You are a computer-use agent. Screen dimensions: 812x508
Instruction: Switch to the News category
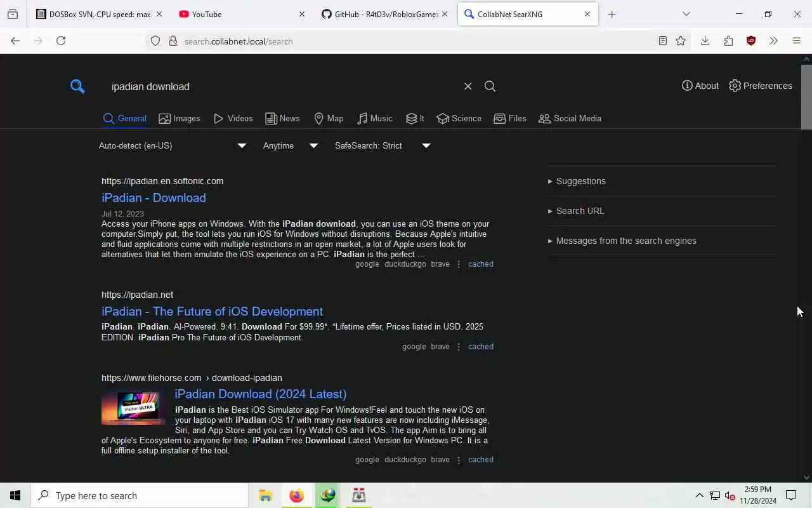[x=282, y=118]
